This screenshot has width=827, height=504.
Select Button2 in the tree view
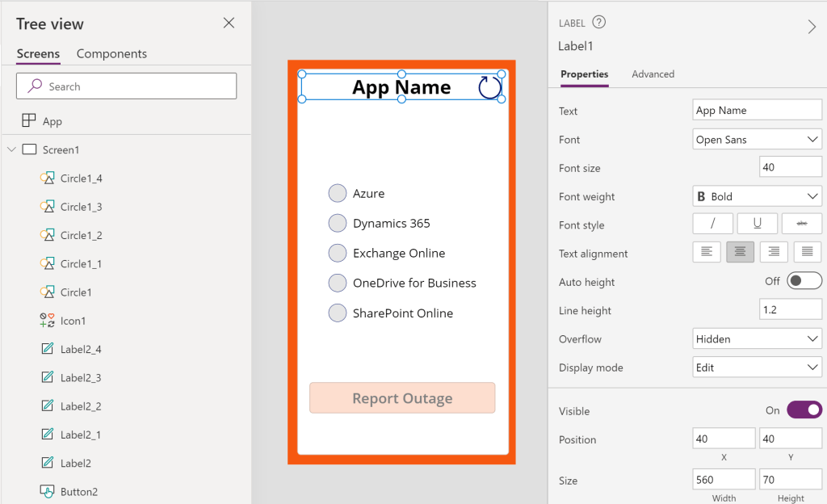(x=78, y=491)
